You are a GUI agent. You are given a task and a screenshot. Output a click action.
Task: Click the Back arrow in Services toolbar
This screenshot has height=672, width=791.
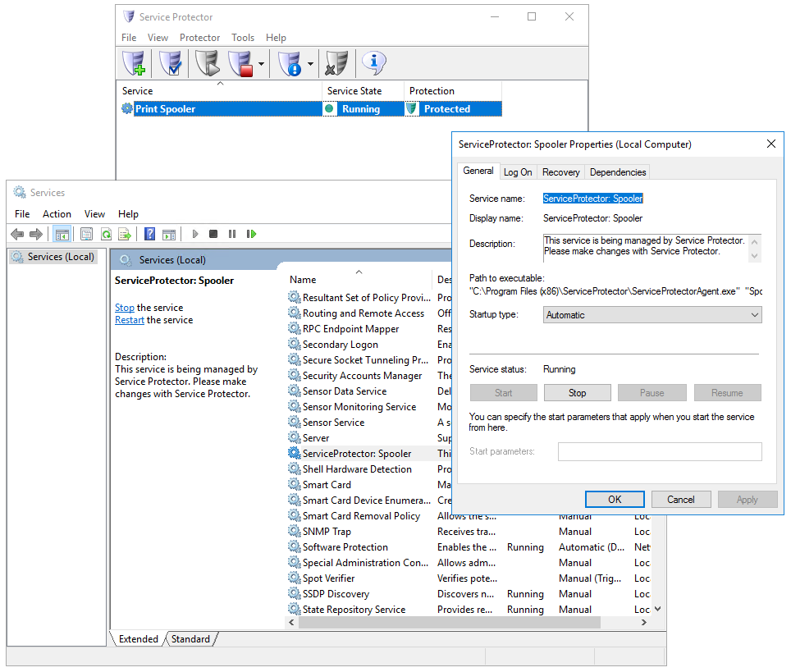(17, 234)
